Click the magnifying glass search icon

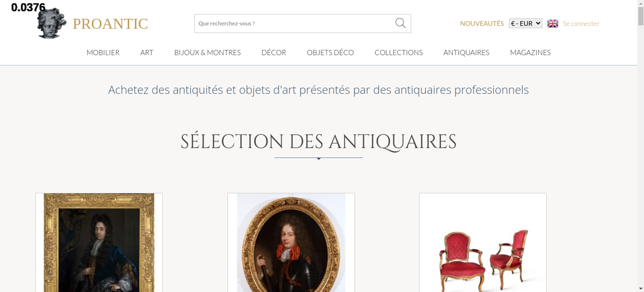400,23
